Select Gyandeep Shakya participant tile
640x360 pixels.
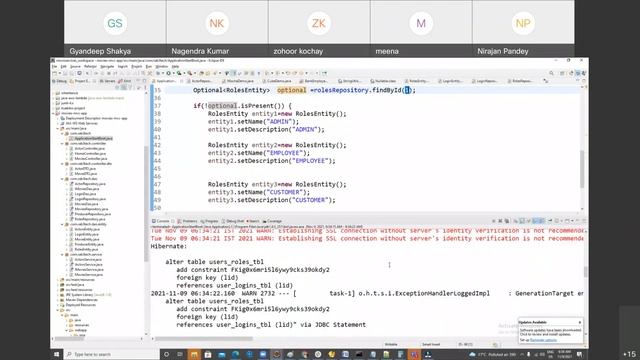[x=115, y=28]
